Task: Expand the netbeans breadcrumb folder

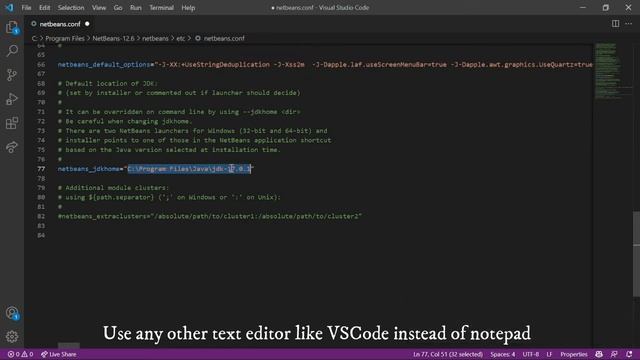Action: coord(155,38)
